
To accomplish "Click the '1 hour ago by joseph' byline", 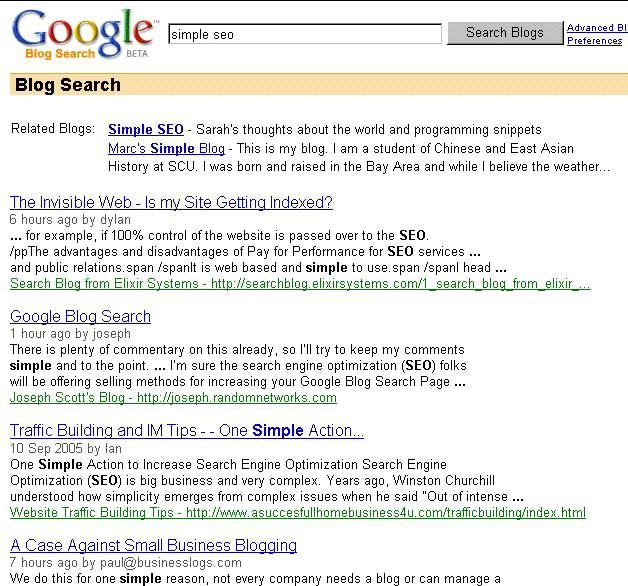I will (70, 333).
